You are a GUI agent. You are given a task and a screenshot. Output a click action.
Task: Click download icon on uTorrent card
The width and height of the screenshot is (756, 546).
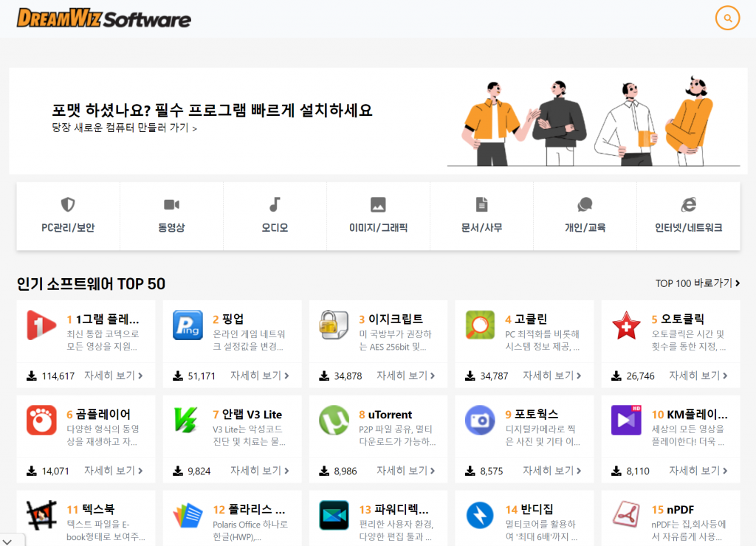tap(324, 471)
